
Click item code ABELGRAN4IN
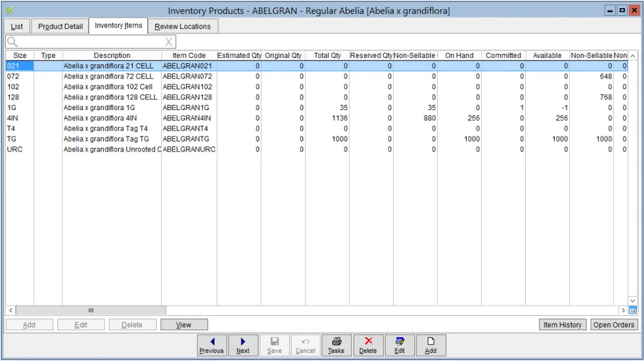click(187, 118)
